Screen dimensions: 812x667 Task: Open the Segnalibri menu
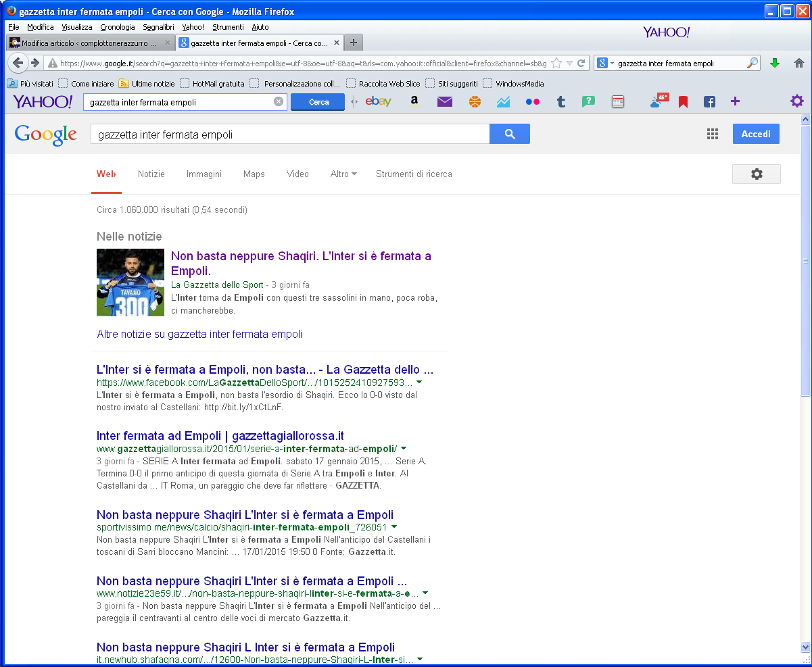click(x=158, y=27)
